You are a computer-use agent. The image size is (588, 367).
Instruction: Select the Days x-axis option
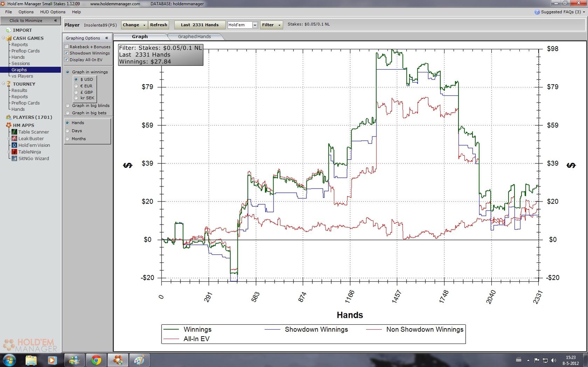pos(68,131)
